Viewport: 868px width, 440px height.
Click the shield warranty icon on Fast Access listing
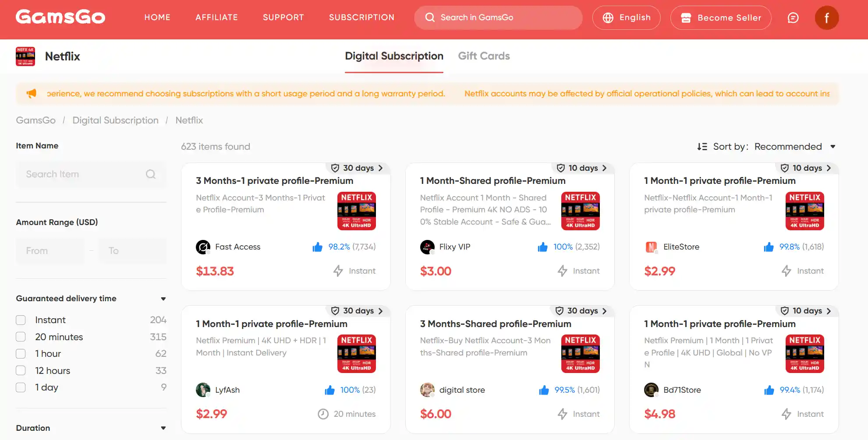(x=335, y=168)
